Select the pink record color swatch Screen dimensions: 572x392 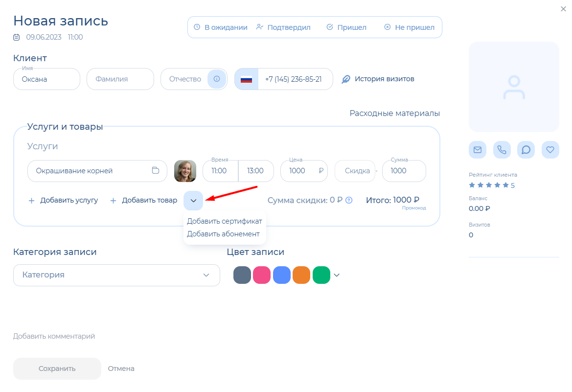click(x=262, y=275)
